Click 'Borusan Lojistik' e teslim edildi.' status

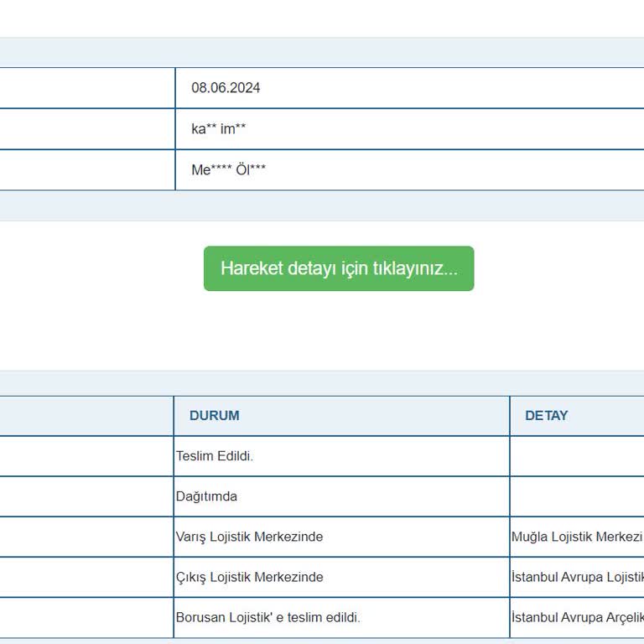click(267, 617)
